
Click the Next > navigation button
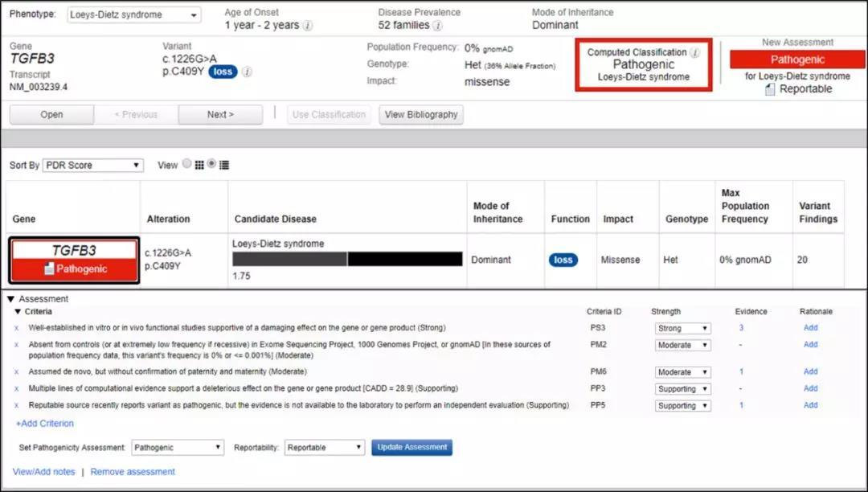click(220, 114)
